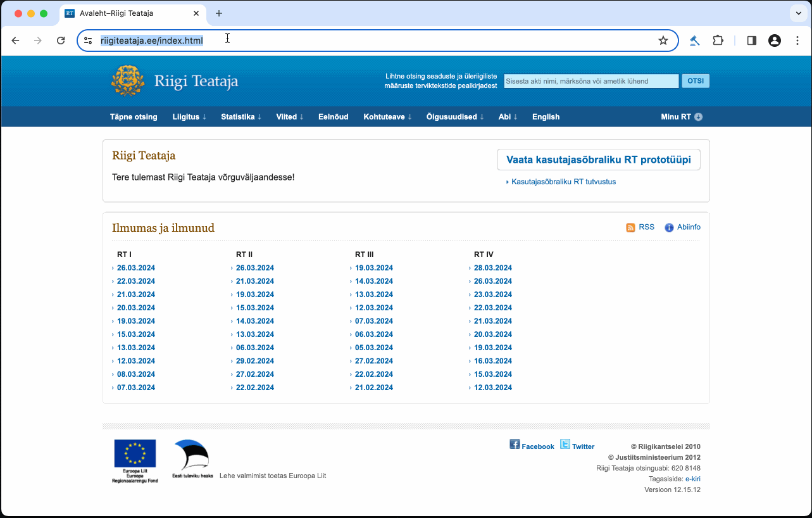Open the Minu RT dropdown
The image size is (812, 518).
pos(682,117)
